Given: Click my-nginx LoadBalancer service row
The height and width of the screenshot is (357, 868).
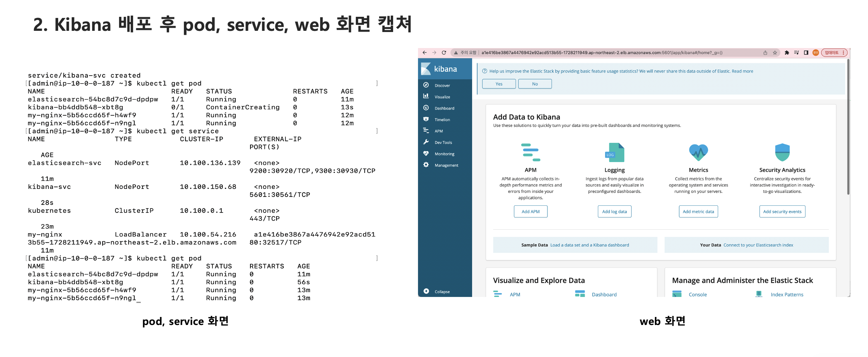Looking at the screenshot, I should (x=202, y=239).
